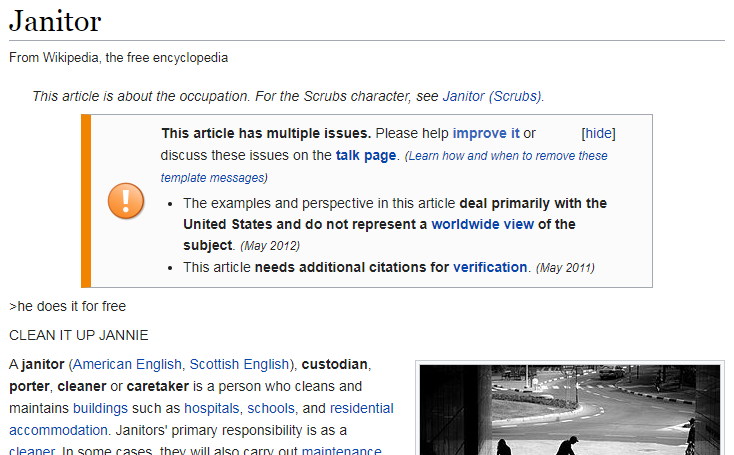Click the 'Janitor' page heading

coord(55,22)
